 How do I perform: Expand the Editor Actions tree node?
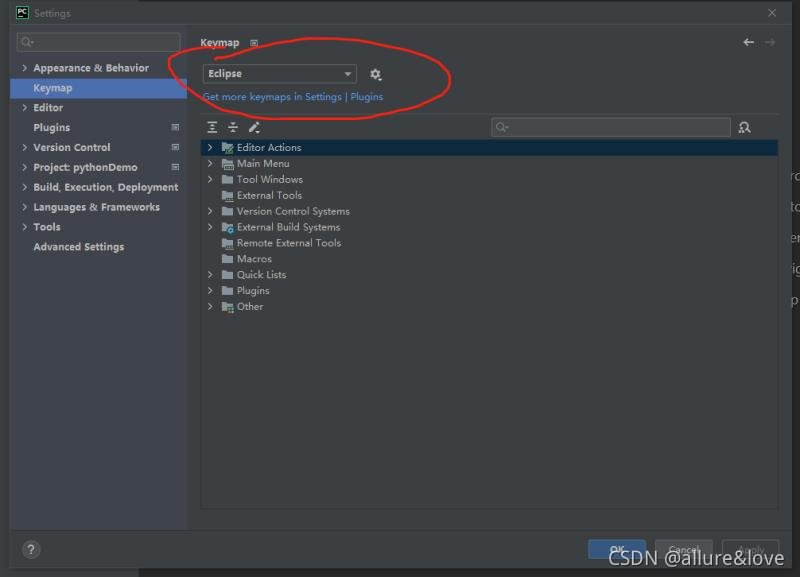coord(210,147)
